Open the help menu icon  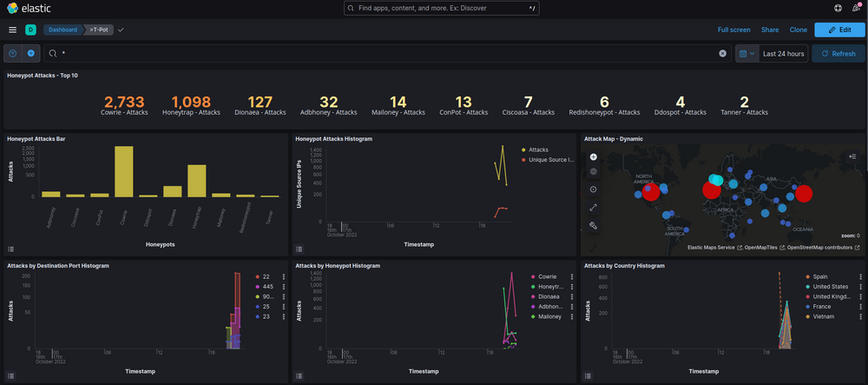[838, 8]
